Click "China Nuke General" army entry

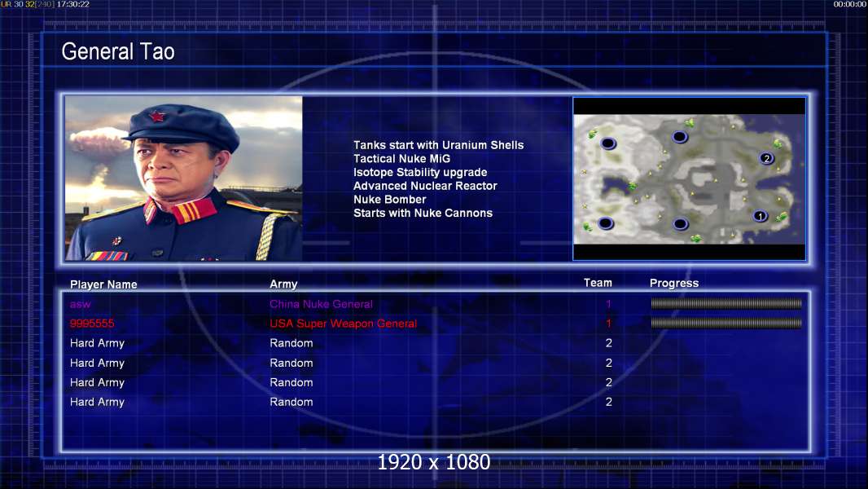pos(321,304)
